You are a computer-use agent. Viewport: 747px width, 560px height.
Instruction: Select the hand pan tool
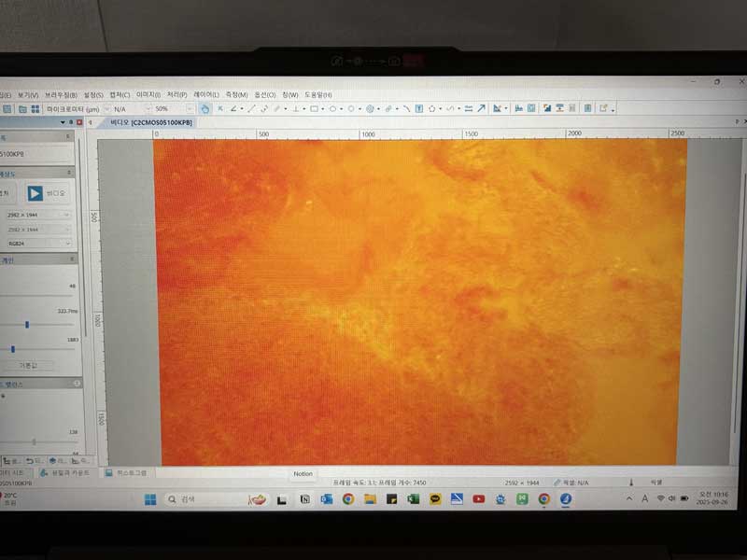point(205,108)
